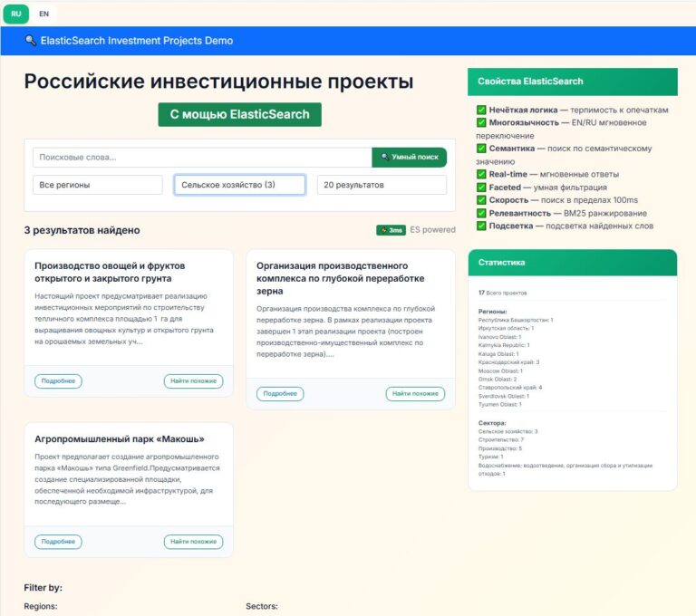The width and height of the screenshot is (696, 616).
Task: Click 'Найти похожие' on the vegetables and fruits card
Action: (x=194, y=380)
